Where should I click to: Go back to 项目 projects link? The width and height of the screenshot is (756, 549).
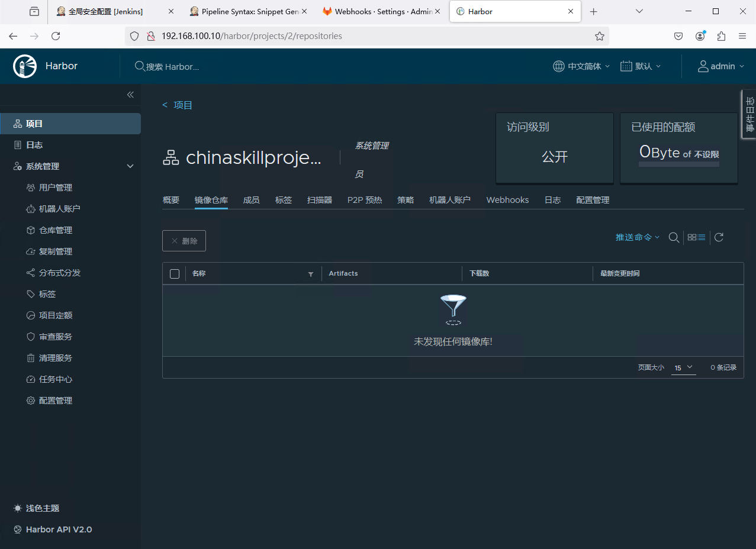[178, 105]
